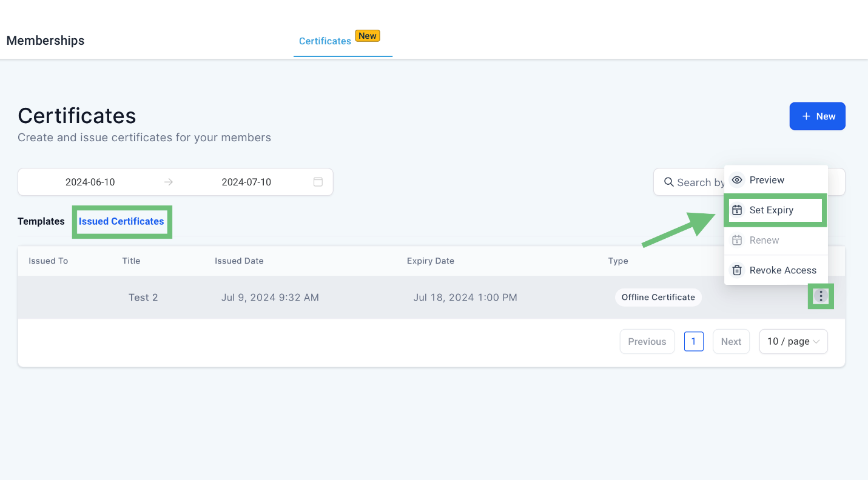Viewport: 868px width, 480px height.
Task: Click the blue New button
Action: (x=817, y=116)
